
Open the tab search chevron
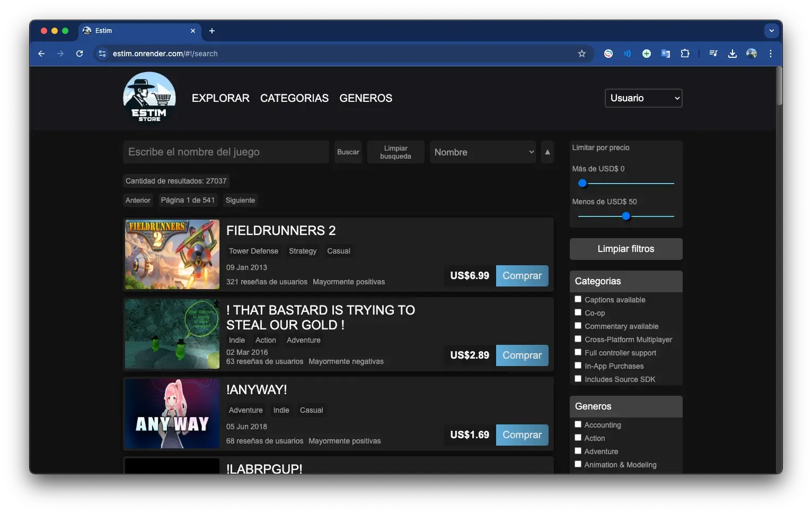772,31
